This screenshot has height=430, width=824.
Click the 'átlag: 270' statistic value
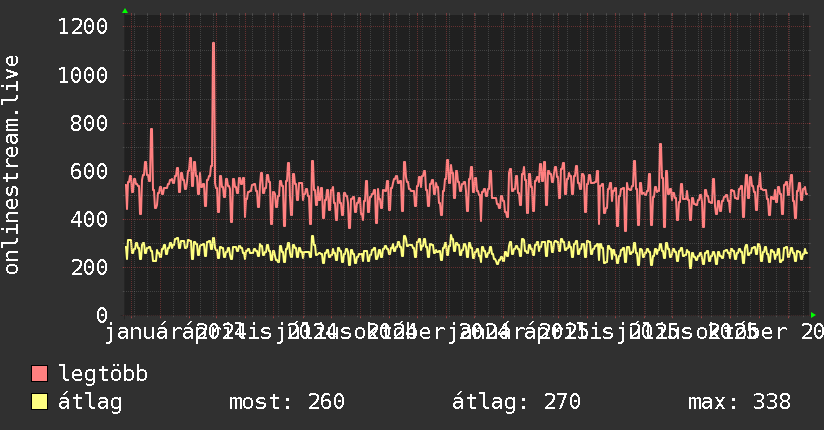coord(517,402)
